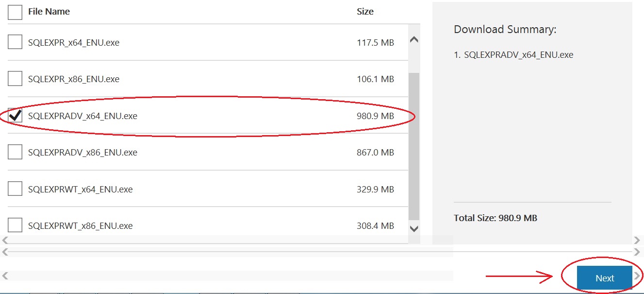Tick the select-all checkbox beside File Name

point(15,12)
